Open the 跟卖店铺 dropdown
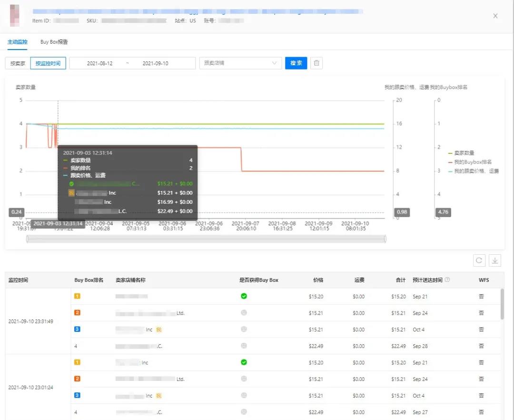 pyautogui.click(x=240, y=63)
